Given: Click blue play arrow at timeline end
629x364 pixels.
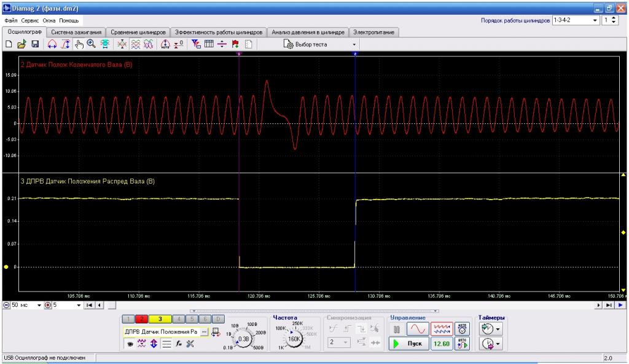Looking at the screenshot, I should click(x=620, y=305).
